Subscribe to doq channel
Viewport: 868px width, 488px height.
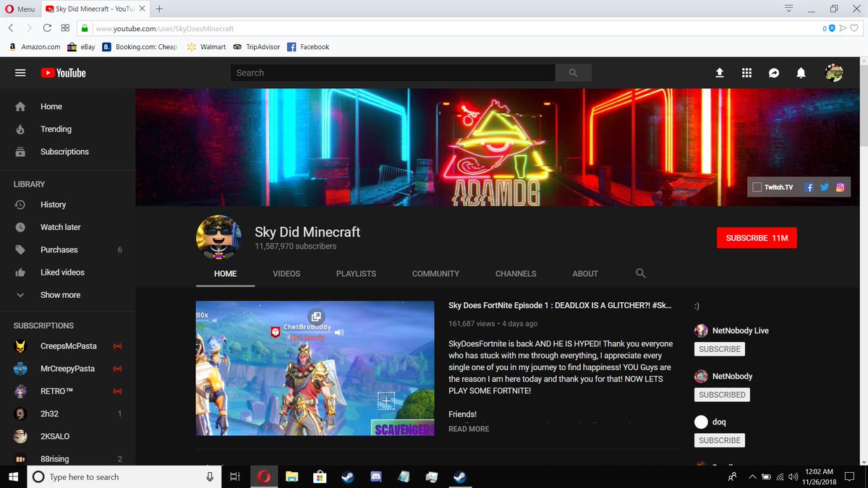[720, 440]
